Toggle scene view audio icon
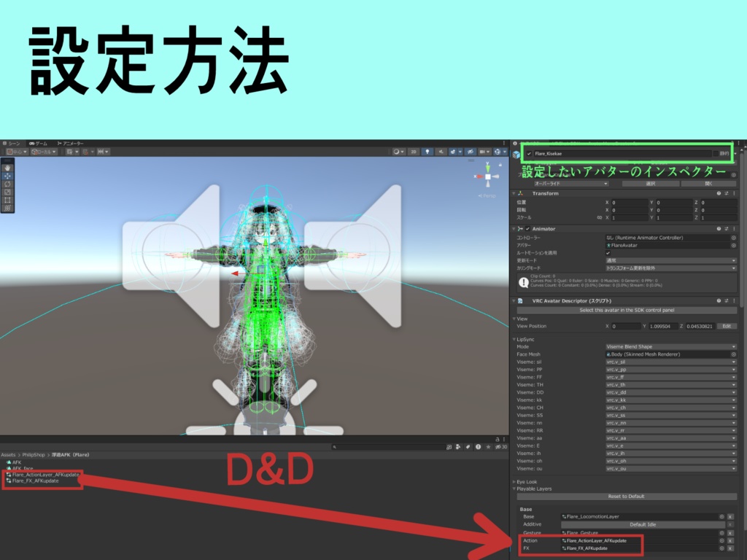Image resolution: width=747 pixels, height=560 pixels. tap(441, 152)
